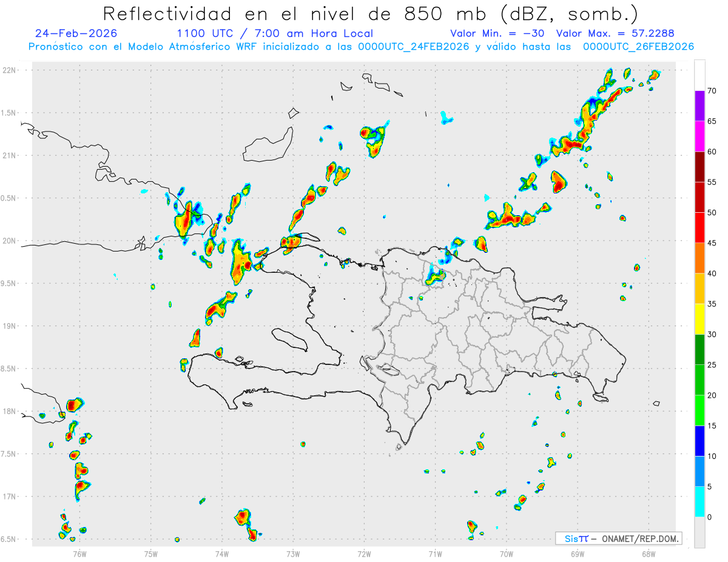Select the '19N' latitude axis label
Viewport: 728px width, 562px height.
click(10, 326)
